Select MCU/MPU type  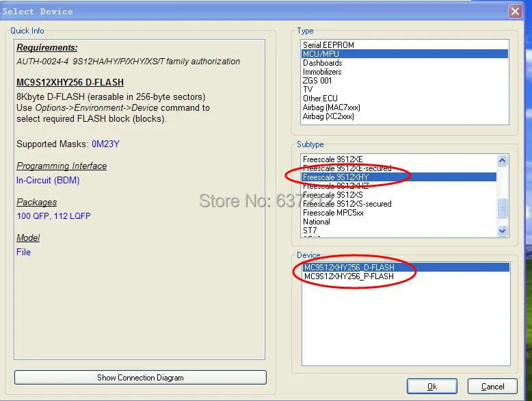(404, 53)
